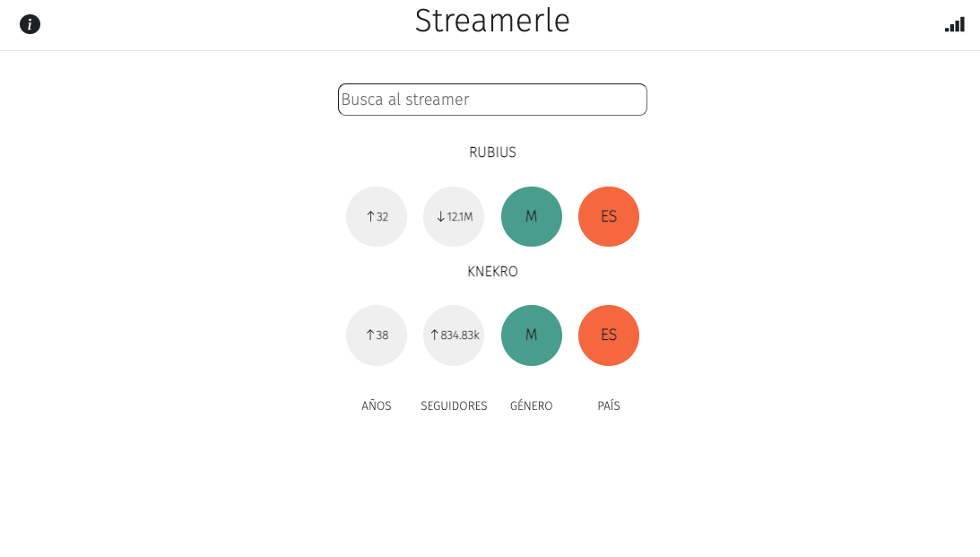Click the KNEKRO guess label

492,271
